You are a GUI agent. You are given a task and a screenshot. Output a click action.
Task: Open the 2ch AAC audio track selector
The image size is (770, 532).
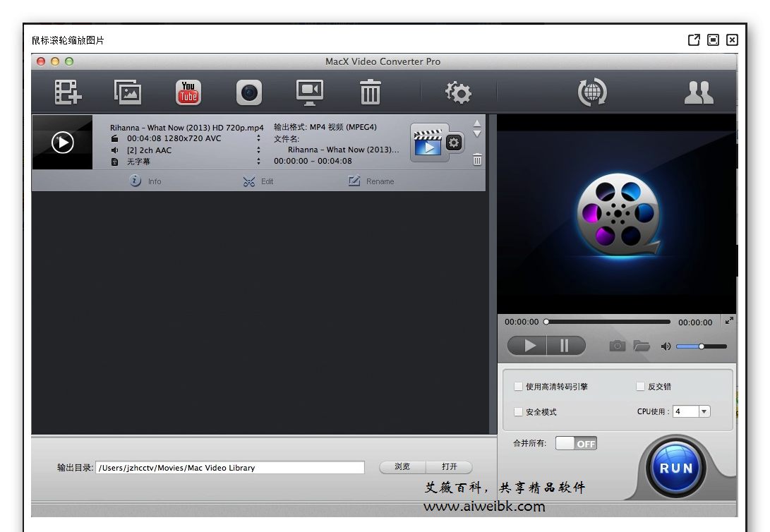pos(258,150)
